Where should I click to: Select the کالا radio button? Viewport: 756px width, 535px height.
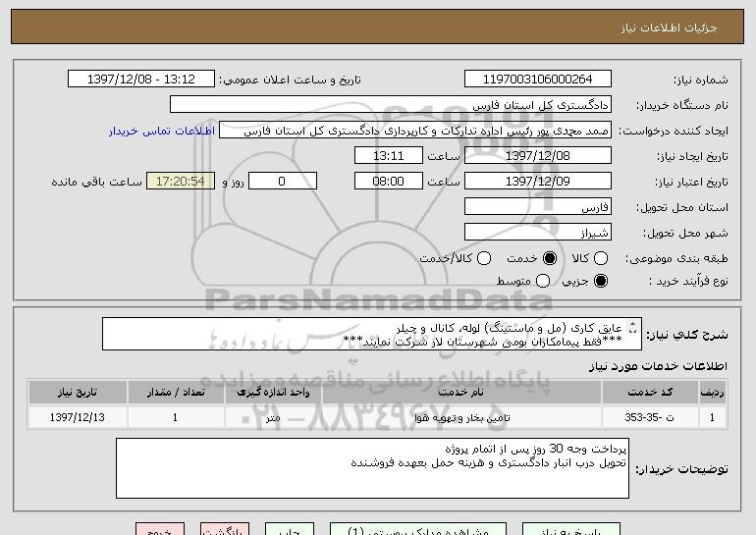tap(601, 258)
